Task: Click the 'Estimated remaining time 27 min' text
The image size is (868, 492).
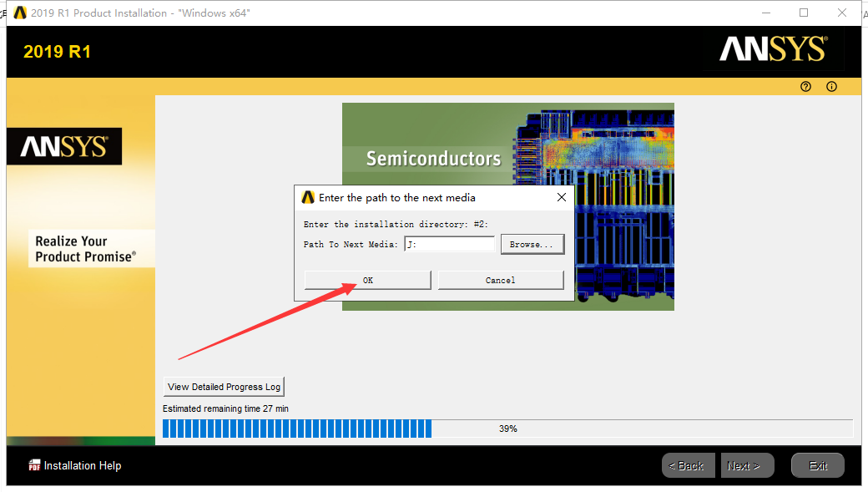Action: point(225,409)
